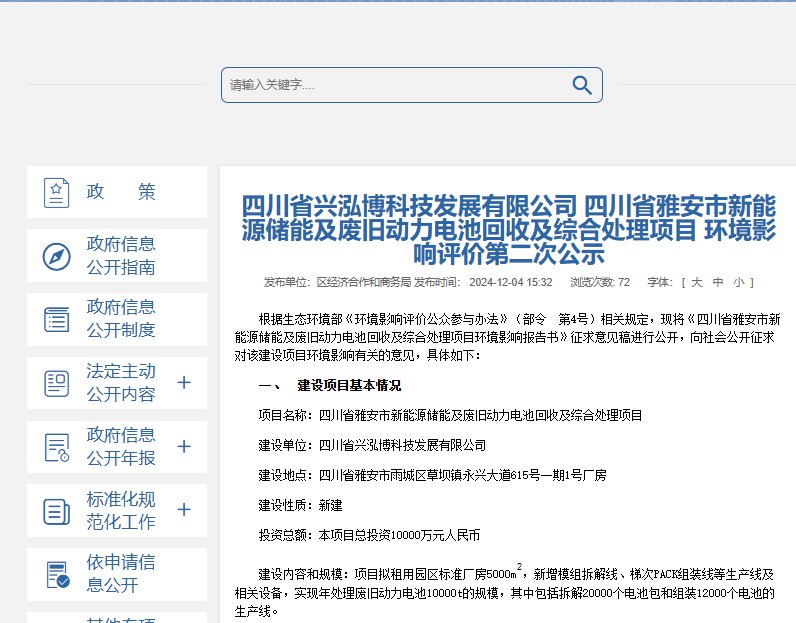Focus the keyword search input field
The image size is (796, 623).
[x=412, y=85]
